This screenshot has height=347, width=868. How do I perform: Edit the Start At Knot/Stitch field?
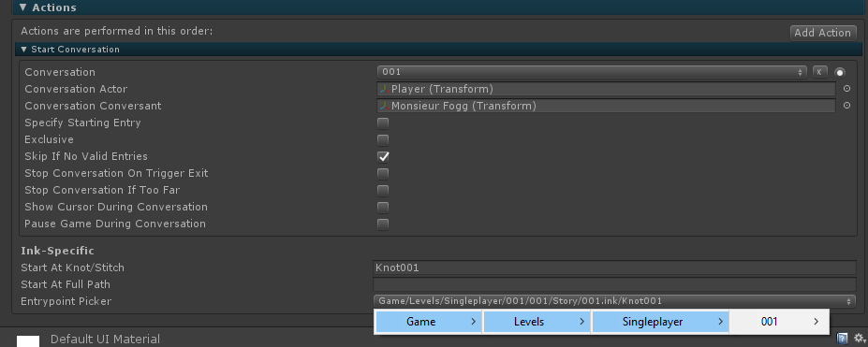tap(614, 268)
